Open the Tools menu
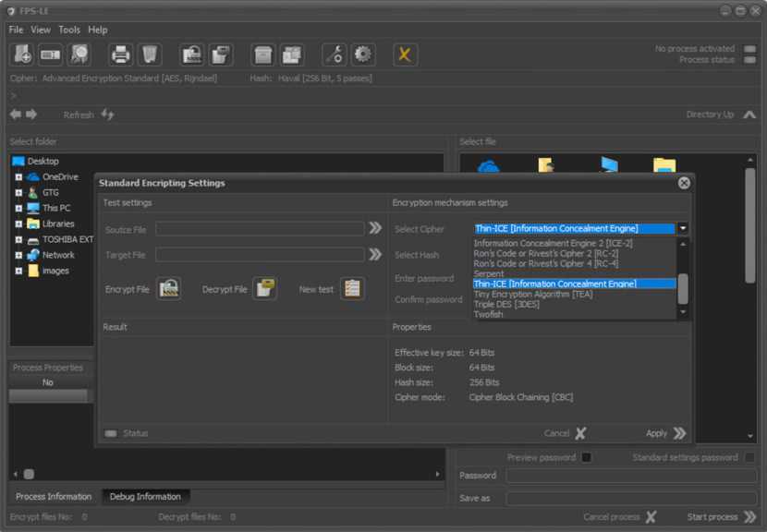This screenshot has height=532, width=767. coord(69,30)
